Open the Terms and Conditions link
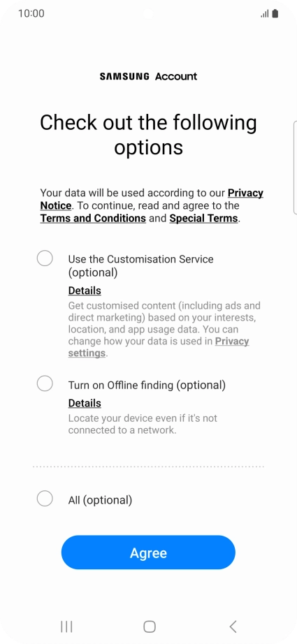 click(x=93, y=218)
